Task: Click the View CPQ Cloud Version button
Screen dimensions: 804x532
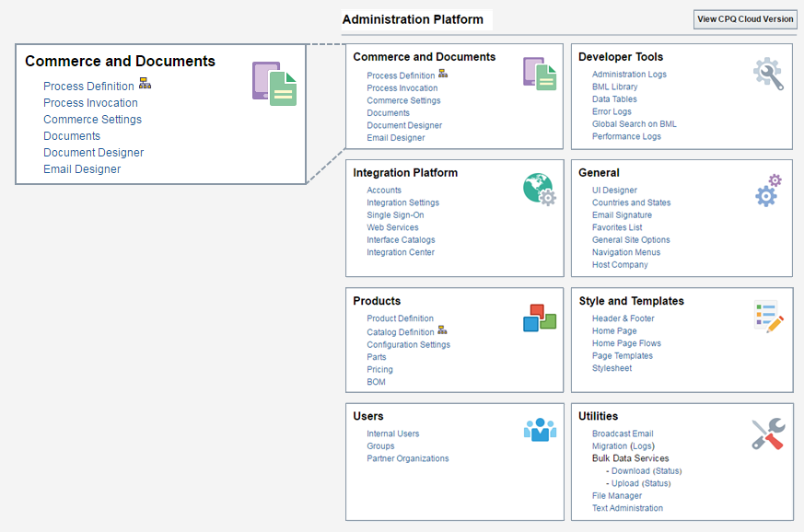Action: (x=744, y=18)
